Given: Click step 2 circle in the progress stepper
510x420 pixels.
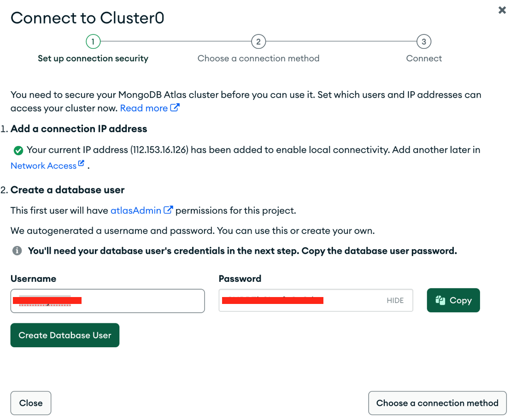Looking at the screenshot, I should [258, 42].
